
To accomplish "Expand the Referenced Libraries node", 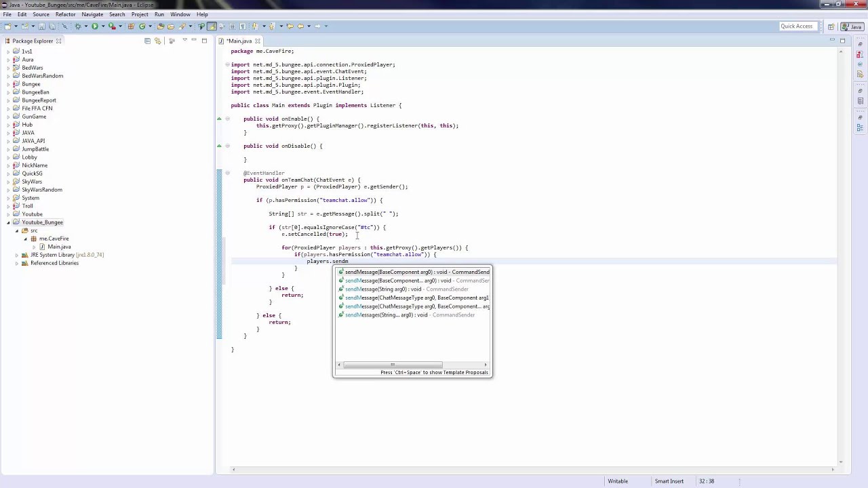I will point(17,263).
